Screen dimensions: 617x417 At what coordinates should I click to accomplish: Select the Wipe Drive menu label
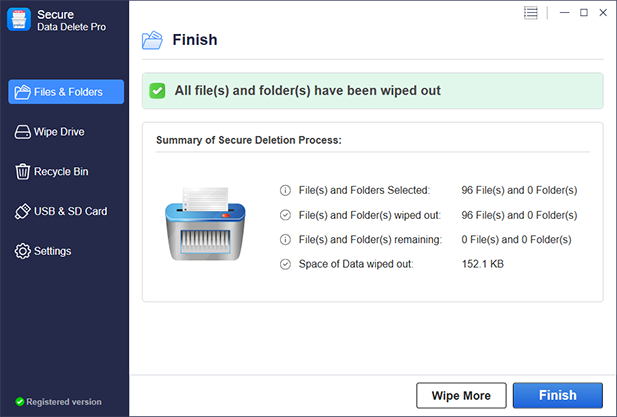[x=59, y=132]
